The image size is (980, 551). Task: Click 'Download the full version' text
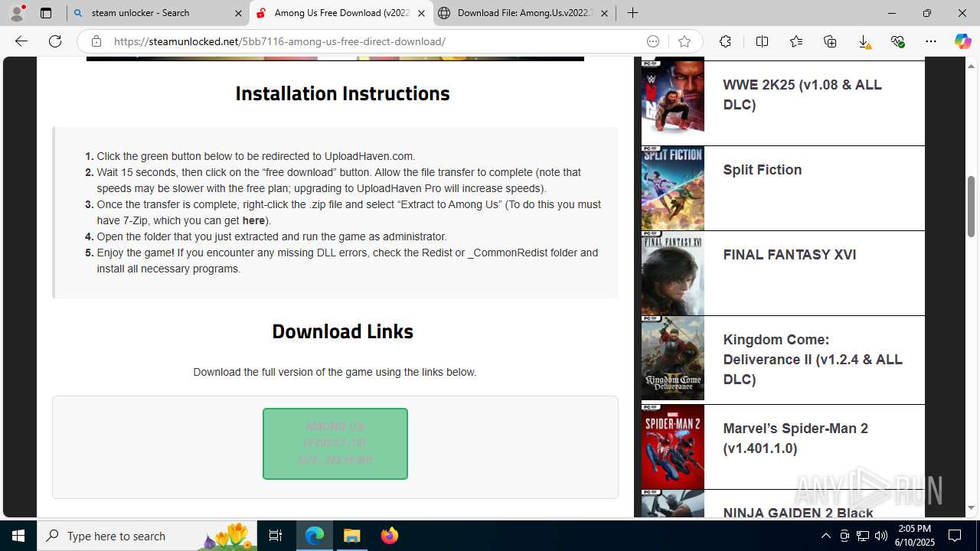click(335, 372)
